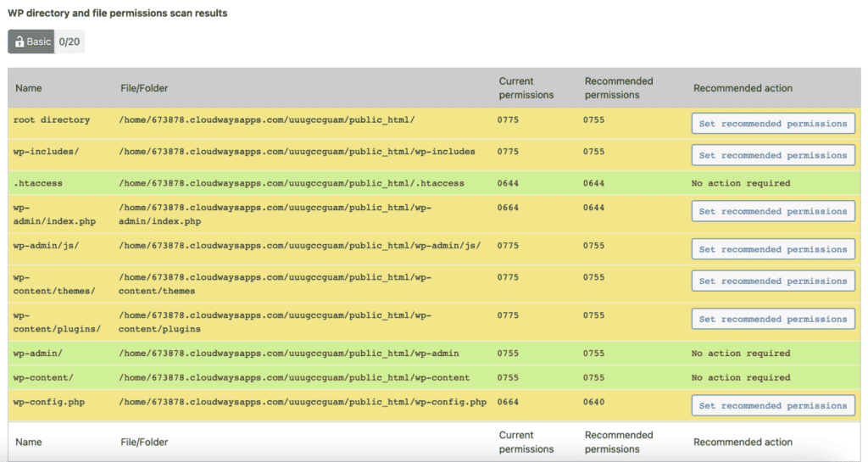868x462 pixels.
Task: Click the public_html/.htaccess path
Action: 292,182
